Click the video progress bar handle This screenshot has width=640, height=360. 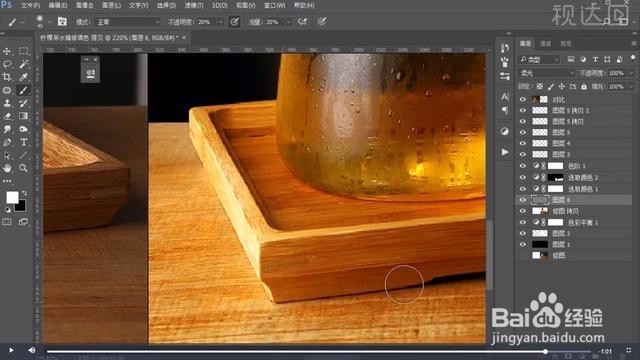(x=545, y=351)
